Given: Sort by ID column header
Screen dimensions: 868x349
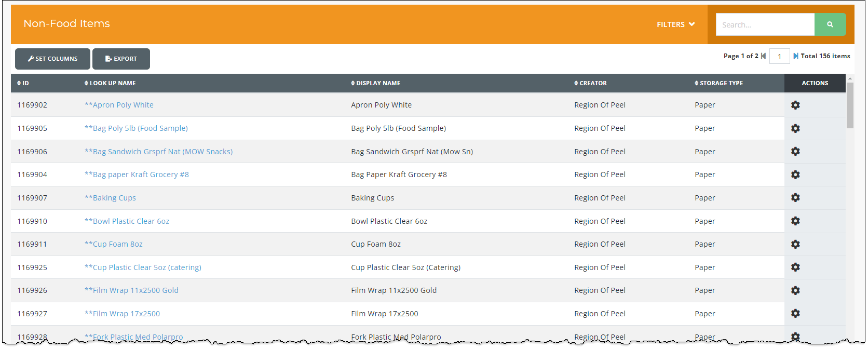Looking at the screenshot, I should pos(23,83).
